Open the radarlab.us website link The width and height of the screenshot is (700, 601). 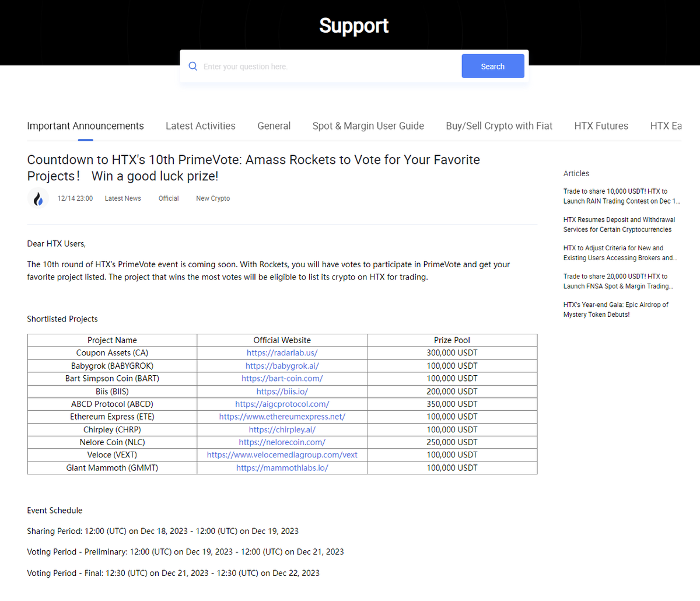[282, 353]
